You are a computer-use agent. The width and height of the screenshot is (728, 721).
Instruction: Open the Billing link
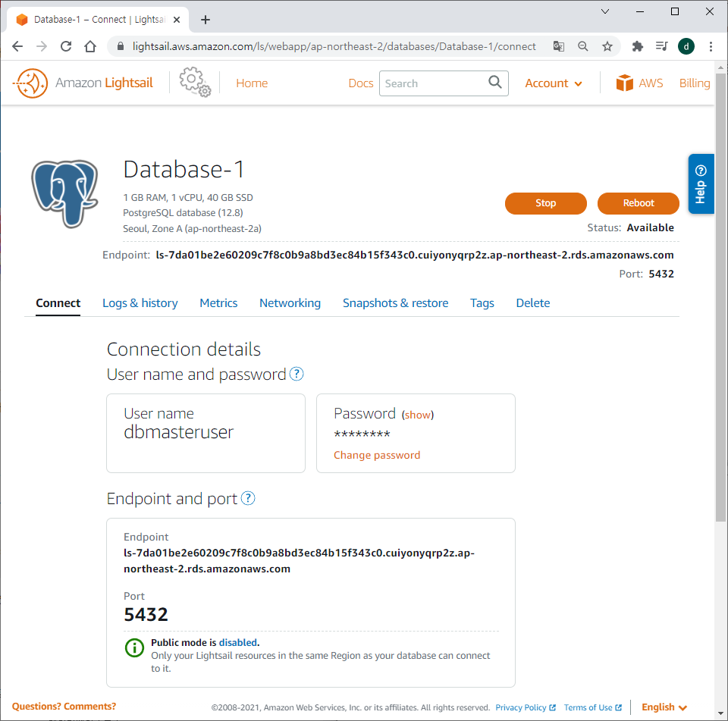coord(695,83)
